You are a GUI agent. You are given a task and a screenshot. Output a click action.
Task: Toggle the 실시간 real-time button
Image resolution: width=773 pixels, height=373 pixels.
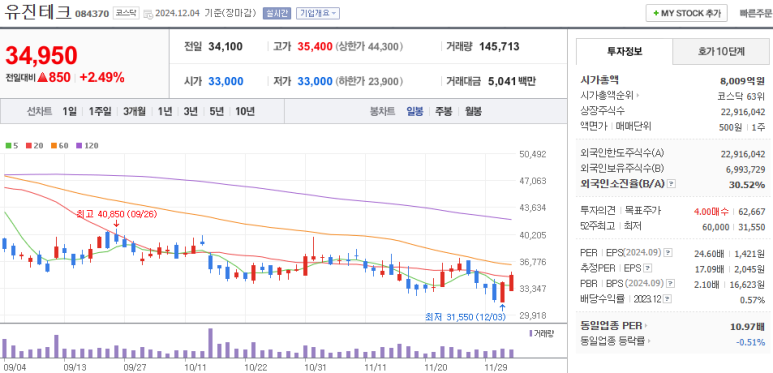click(277, 13)
